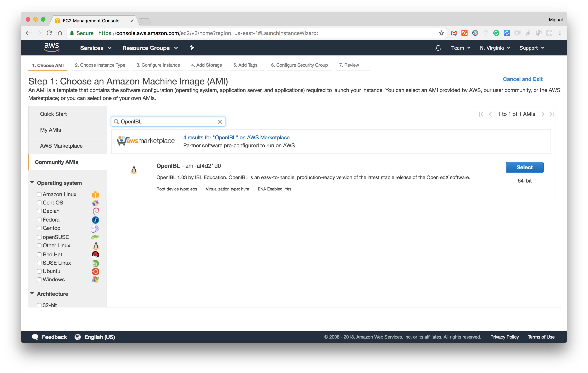Collapse the Operating system filter section
The height and width of the screenshot is (373, 588).
(x=32, y=183)
